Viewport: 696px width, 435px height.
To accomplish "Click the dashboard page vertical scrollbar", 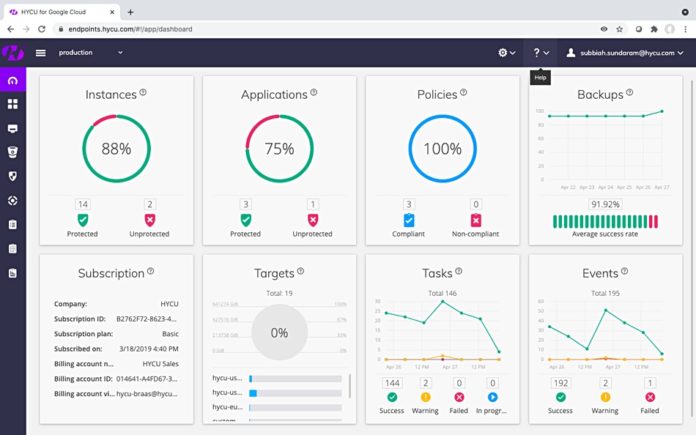I will 692,251.
